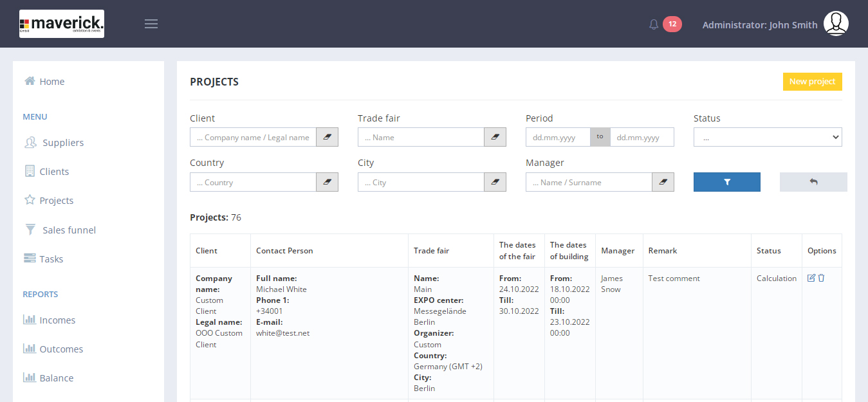
Task: Focus the Client company name input
Action: tap(253, 137)
